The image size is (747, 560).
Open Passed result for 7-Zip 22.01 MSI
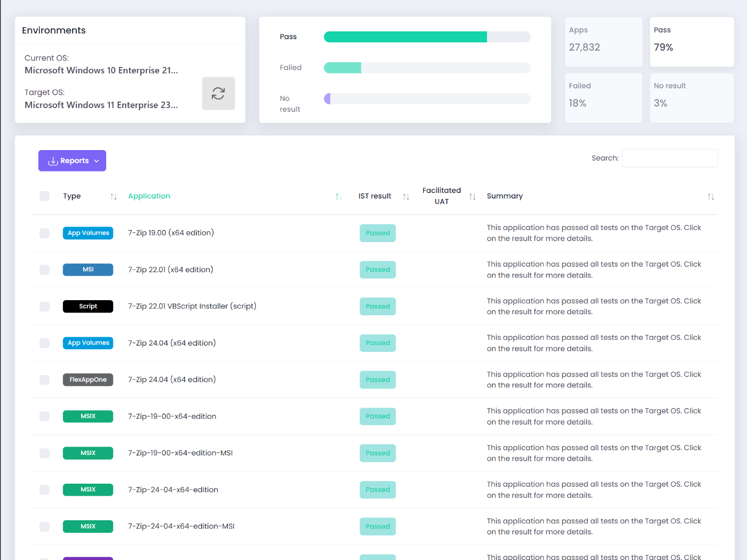tap(378, 270)
